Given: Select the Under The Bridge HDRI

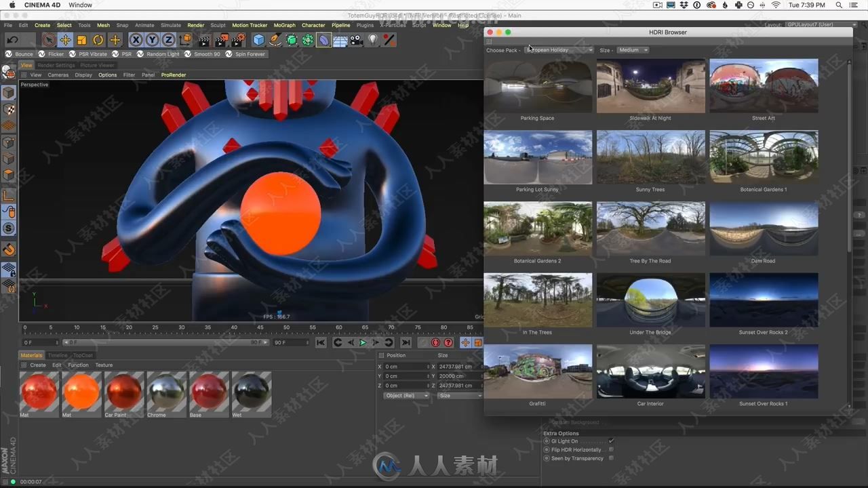Looking at the screenshot, I should (651, 300).
